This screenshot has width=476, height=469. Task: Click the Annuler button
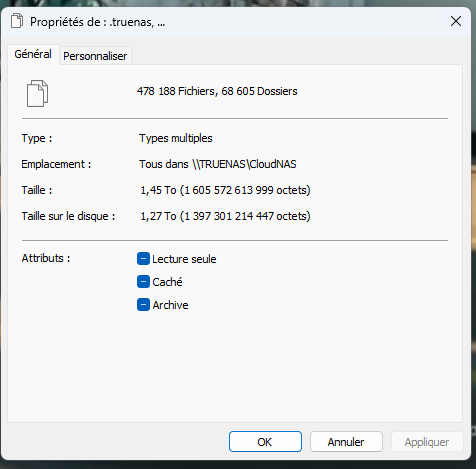[x=346, y=442]
